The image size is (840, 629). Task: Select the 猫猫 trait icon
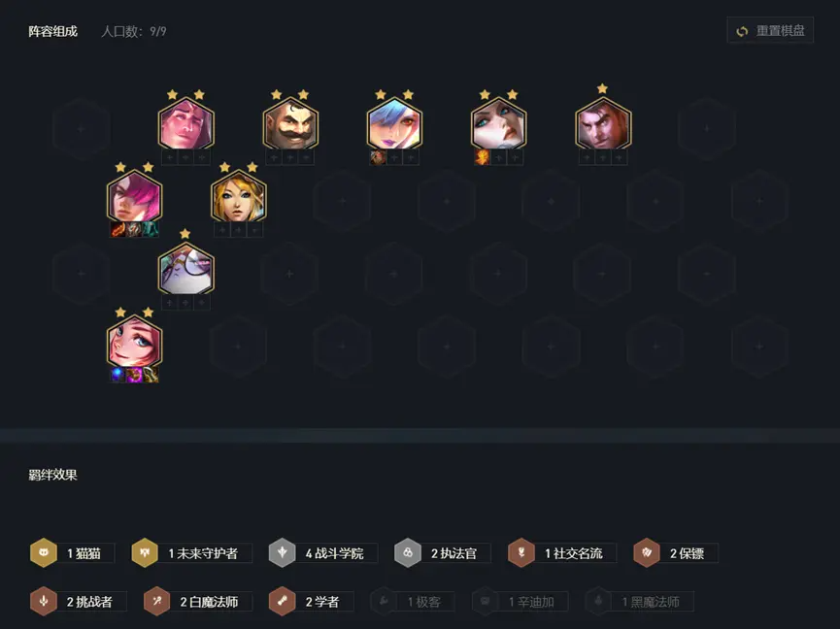pyautogui.click(x=44, y=552)
